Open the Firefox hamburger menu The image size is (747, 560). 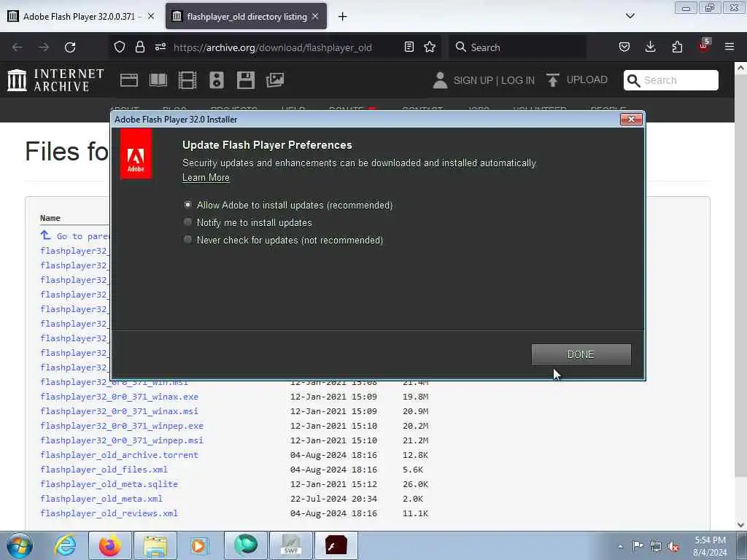coord(729,47)
